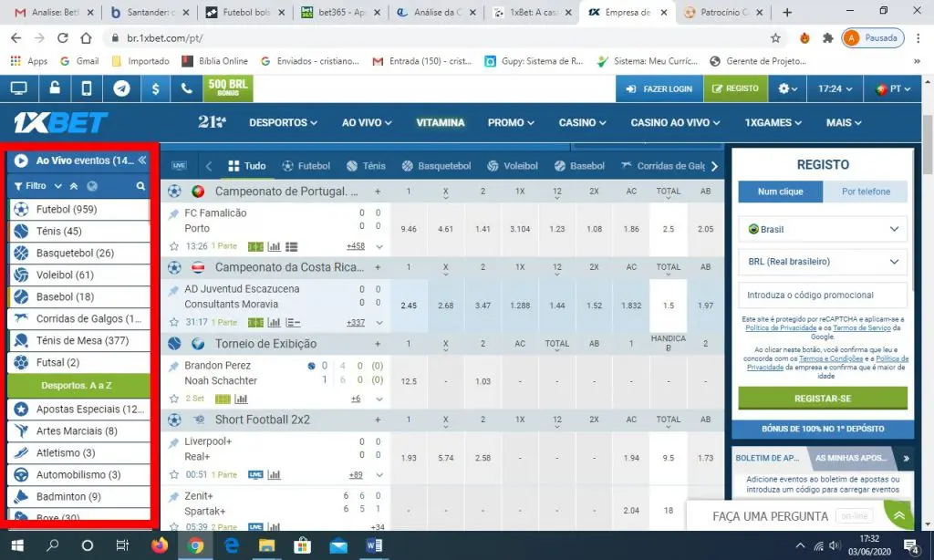Click the padlock icon in top bar
This screenshot has width=934, height=560.
click(x=54, y=88)
